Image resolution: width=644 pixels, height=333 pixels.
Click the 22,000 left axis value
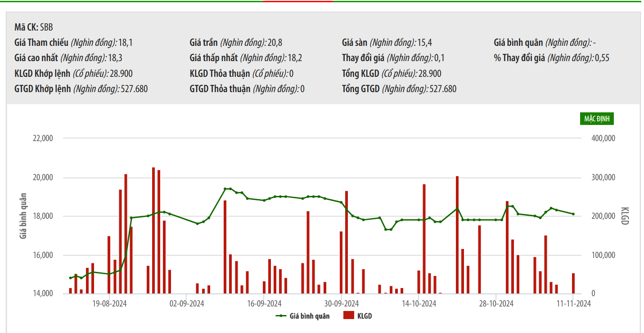pyautogui.click(x=43, y=138)
